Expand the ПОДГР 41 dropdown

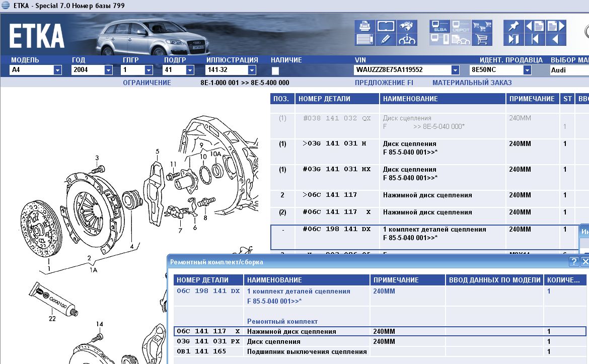point(190,70)
